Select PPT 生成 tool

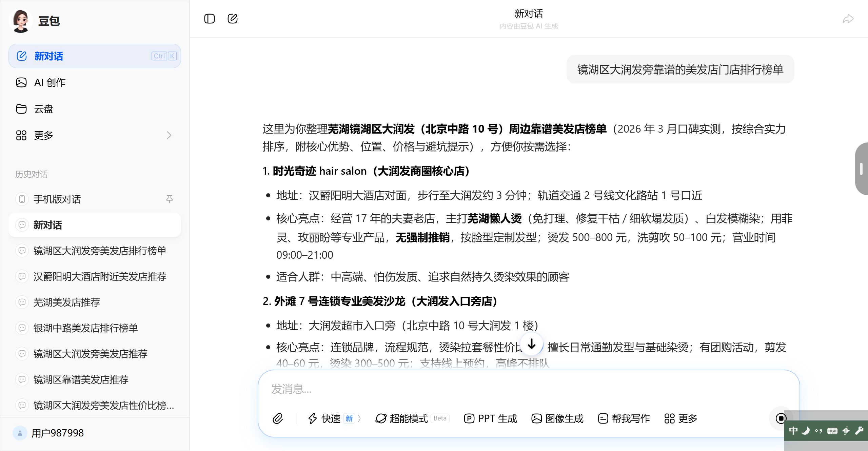[490, 418]
